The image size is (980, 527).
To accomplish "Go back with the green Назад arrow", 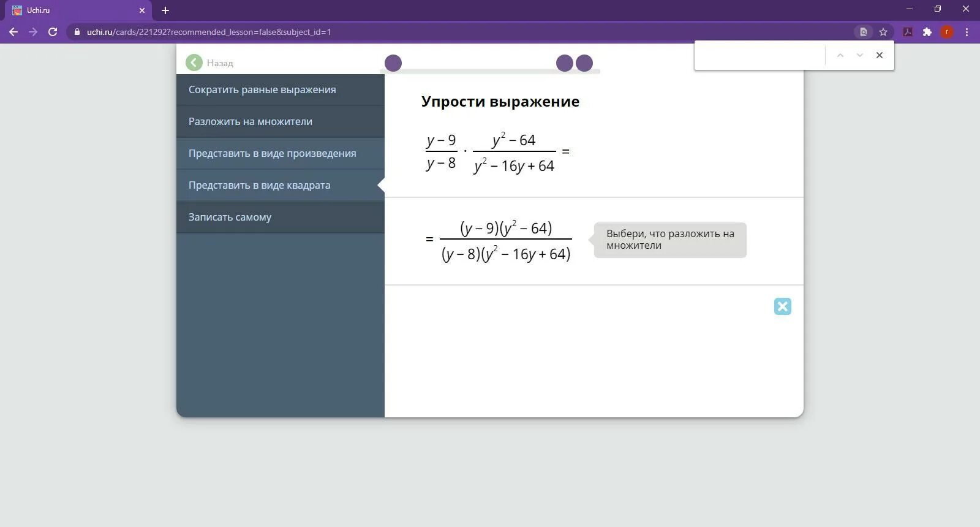I will tap(194, 63).
